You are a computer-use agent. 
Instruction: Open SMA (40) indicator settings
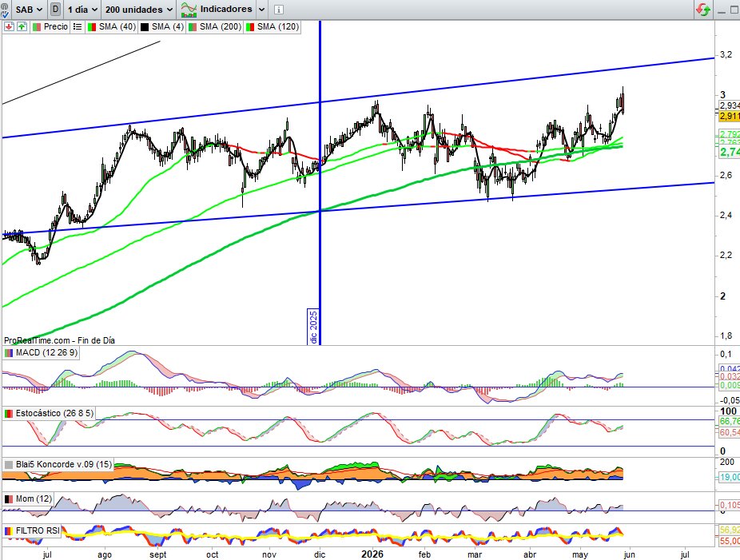(x=117, y=27)
